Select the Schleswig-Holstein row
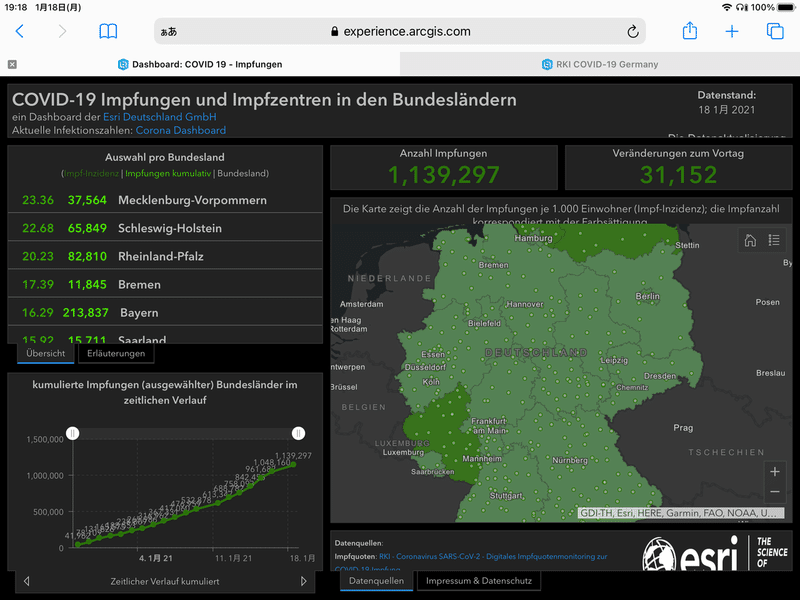Screen dimensions: 800x600 pos(165,228)
